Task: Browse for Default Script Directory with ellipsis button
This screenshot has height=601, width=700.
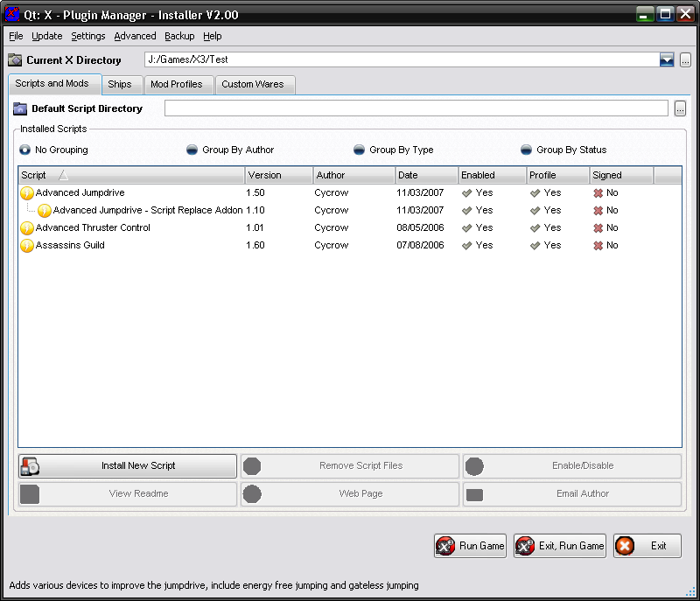Action: (680, 108)
